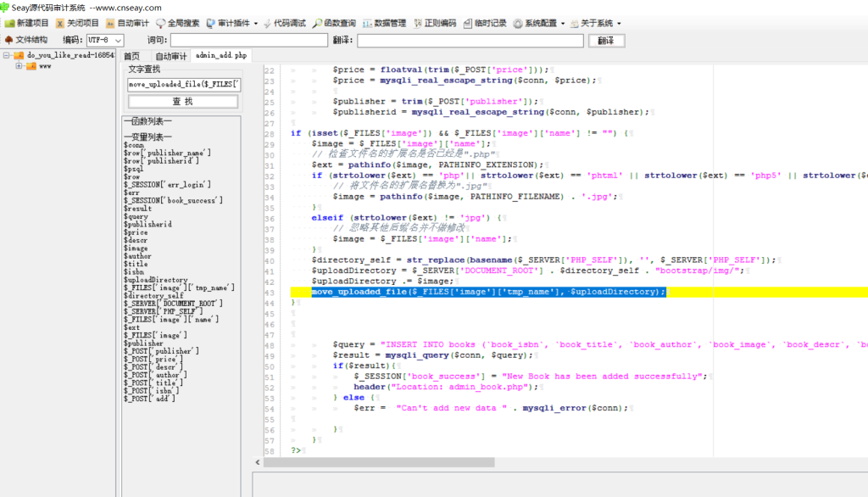
Task: Open 正则编码 (Regex Encoding) tool
Action: click(x=418, y=23)
